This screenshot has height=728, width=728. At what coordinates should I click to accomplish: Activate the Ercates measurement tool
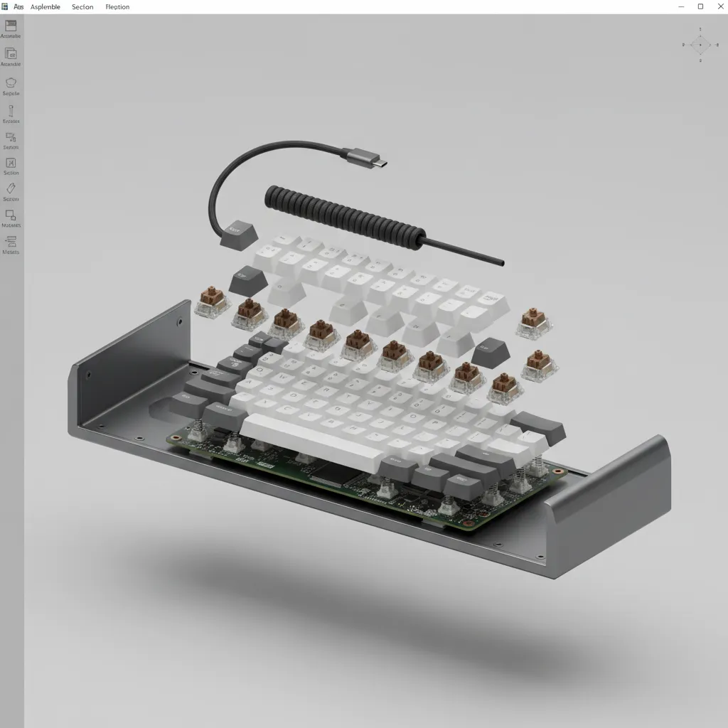pos(11,112)
